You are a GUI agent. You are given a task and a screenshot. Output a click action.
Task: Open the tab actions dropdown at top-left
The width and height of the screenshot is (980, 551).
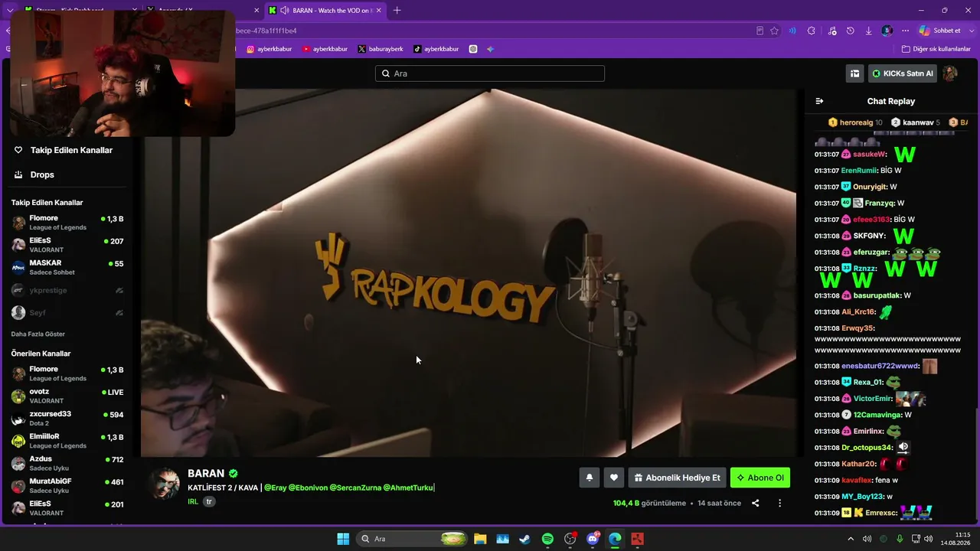10,11
